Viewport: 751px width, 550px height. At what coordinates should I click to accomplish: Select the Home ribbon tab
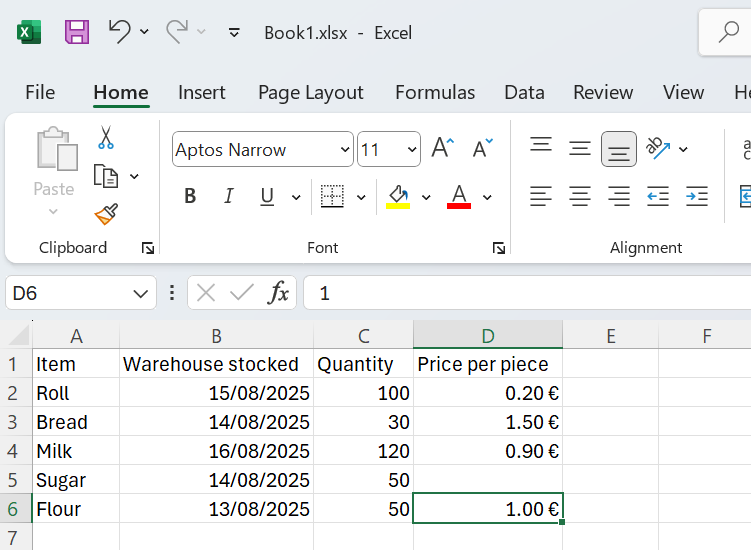tap(121, 92)
